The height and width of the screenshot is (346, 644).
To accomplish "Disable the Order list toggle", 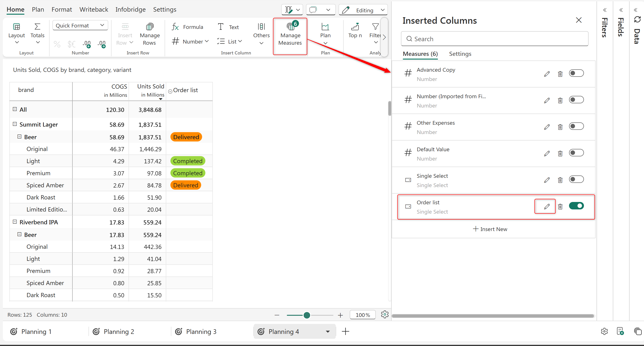I will click(x=576, y=206).
